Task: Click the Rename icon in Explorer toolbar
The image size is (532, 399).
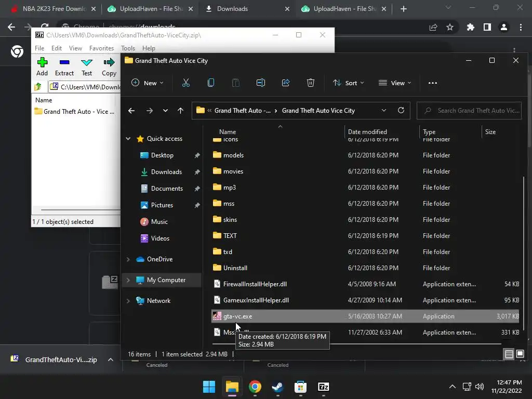Action: (261, 83)
